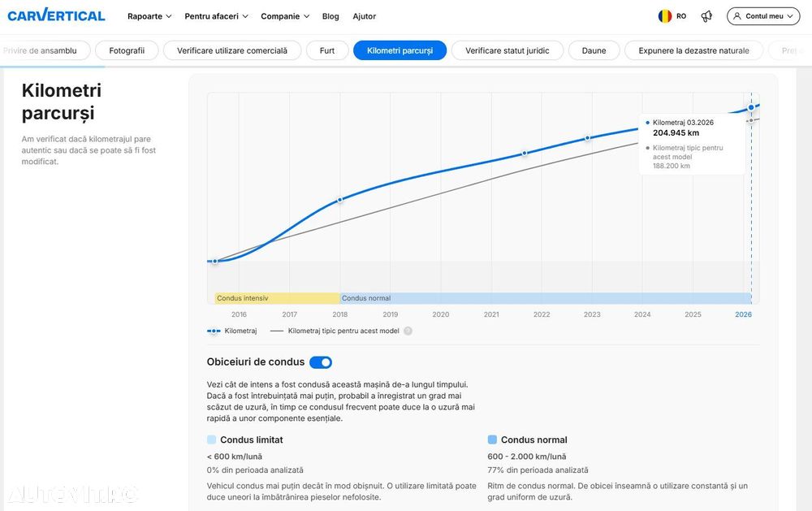Toggle the Obiceiuri de condus switch
The image size is (812, 511).
[321, 362]
